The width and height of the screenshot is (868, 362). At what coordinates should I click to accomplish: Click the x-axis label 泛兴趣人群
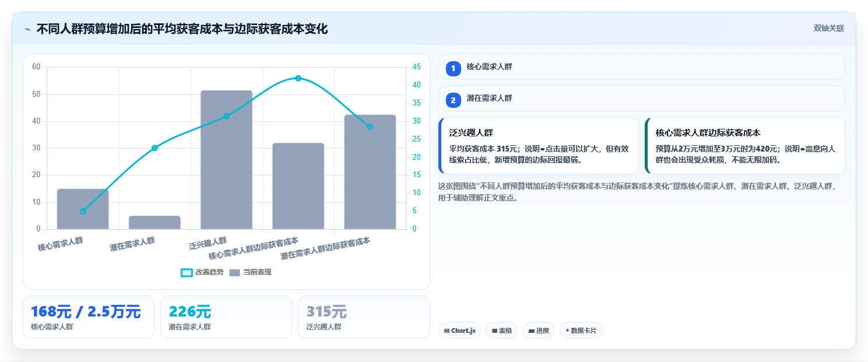pyautogui.click(x=208, y=243)
